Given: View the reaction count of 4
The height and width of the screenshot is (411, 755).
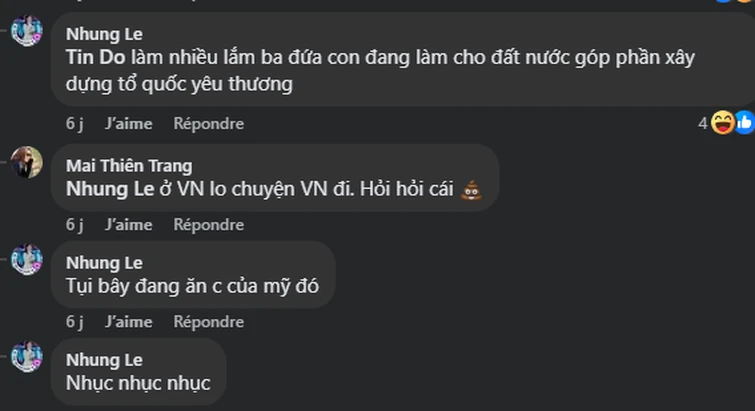Looking at the screenshot, I should (703, 124).
